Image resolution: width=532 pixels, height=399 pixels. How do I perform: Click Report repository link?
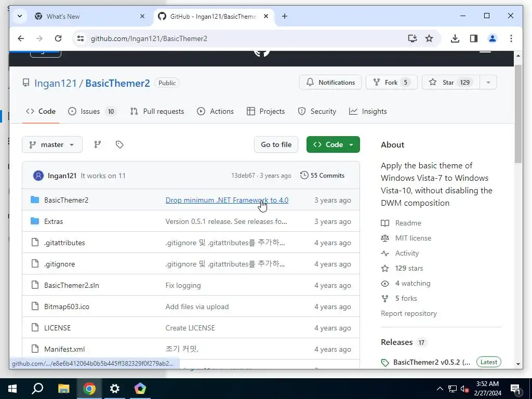(x=409, y=313)
